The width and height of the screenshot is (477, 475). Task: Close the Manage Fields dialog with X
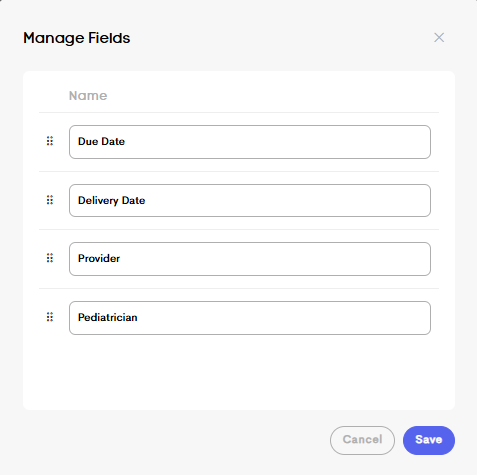[x=439, y=38]
